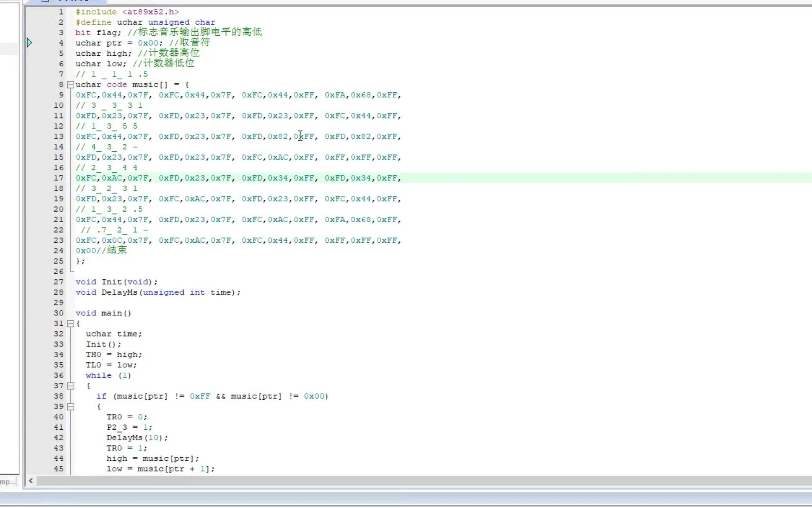
Task: Click the "#include <at89x52.h>" line
Action: click(x=127, y=12)
